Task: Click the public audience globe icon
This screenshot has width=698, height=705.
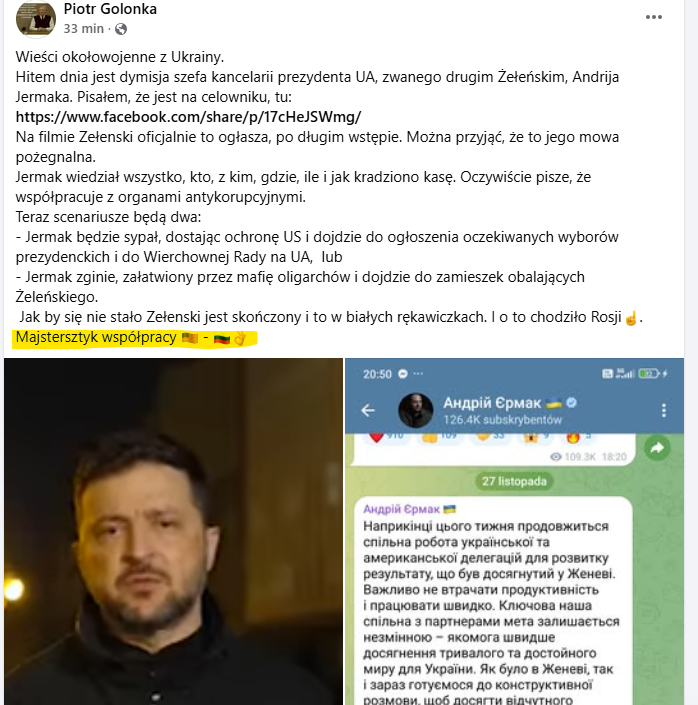Action: pyautogui.click(x=121, y=29)
